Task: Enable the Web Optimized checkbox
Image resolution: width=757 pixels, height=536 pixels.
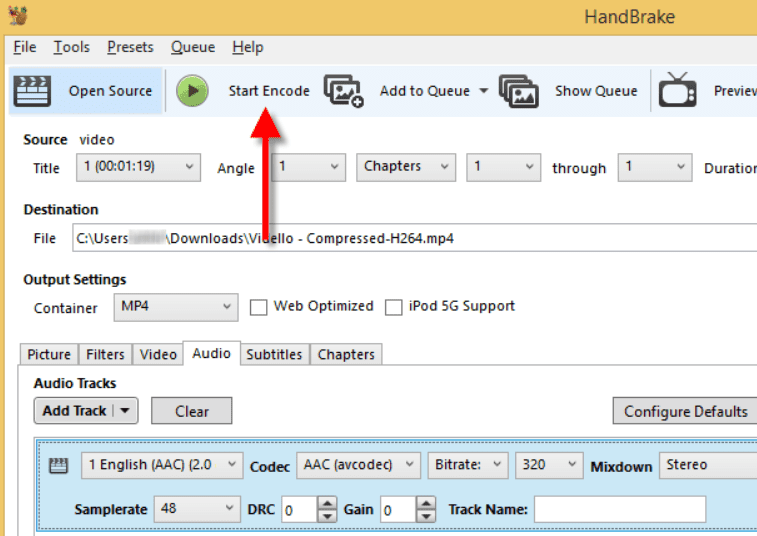Action: [258, 307]
